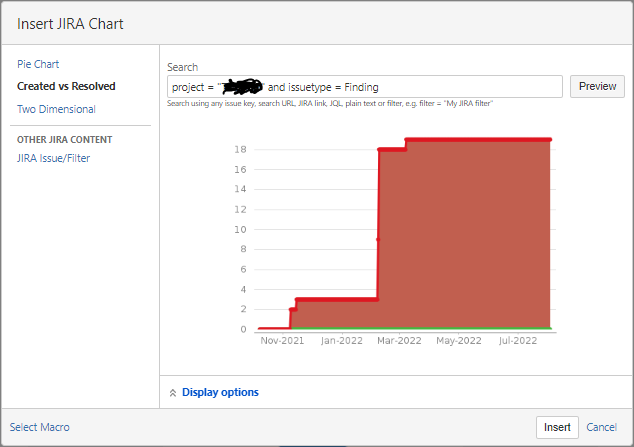
Task: Click the 10 value on the y-axis
Action: click(240, 230)
